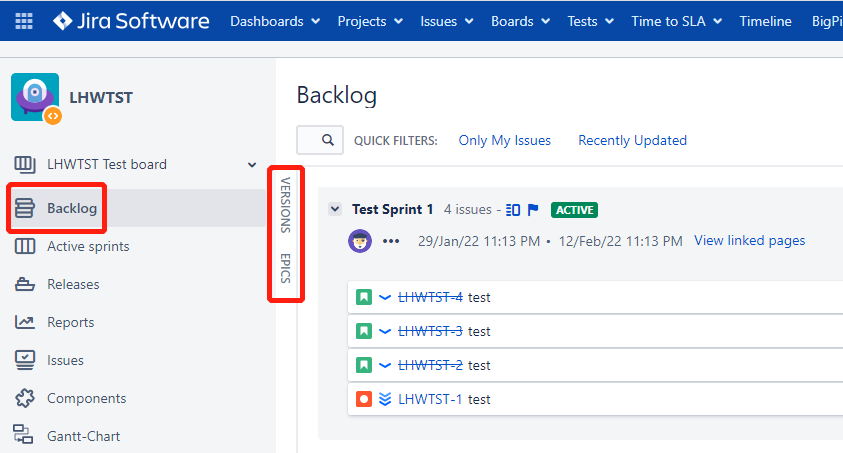Click the Gantt-Chart icon
Screen dimensions: 843x453
23,434
